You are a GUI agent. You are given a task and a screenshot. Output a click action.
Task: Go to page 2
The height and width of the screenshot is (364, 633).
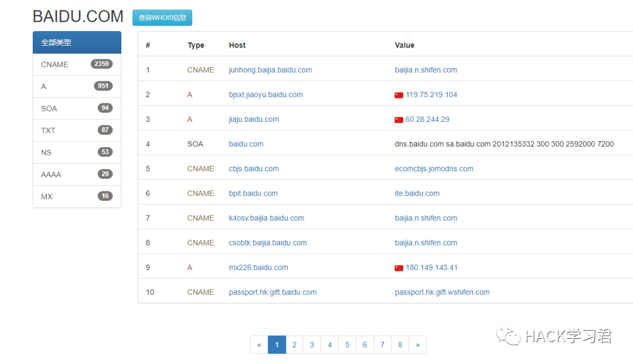click(x=294, y=345)
